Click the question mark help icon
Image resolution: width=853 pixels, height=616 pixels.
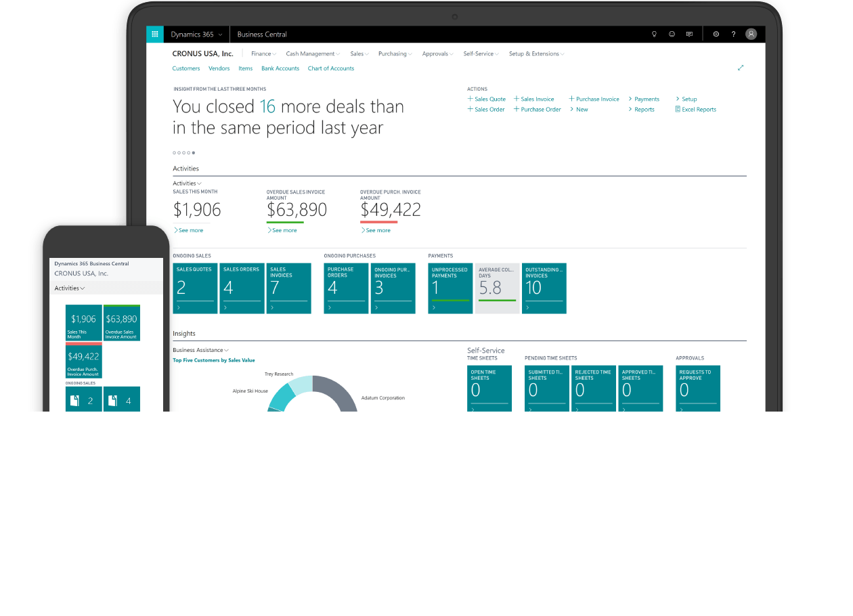[x=733, y=35]
